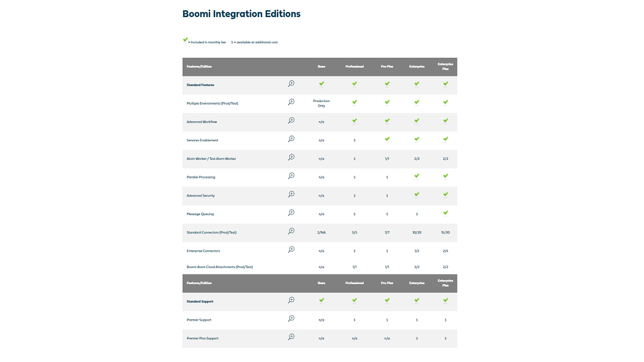This screenshot has height=362, width=644.
Task: Click the '5/5' Professional connectors cell
Action: [x=355, y=233]
